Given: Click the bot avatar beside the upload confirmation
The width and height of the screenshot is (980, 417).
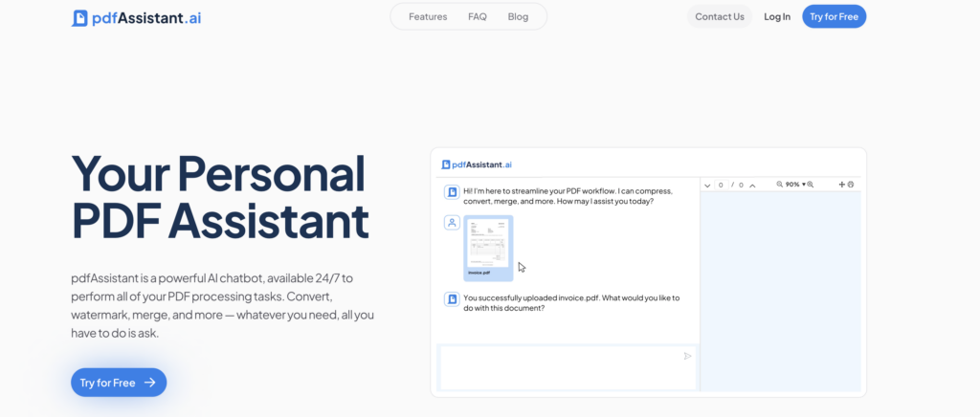Looking at the screenshot, I should pyautogui.click(x=452, y=299).
